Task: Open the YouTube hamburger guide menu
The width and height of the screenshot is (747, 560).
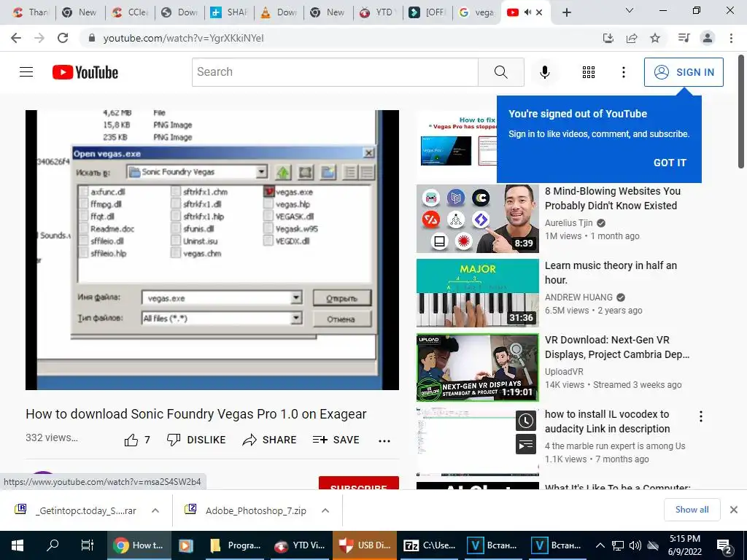Action: (26, 72)
